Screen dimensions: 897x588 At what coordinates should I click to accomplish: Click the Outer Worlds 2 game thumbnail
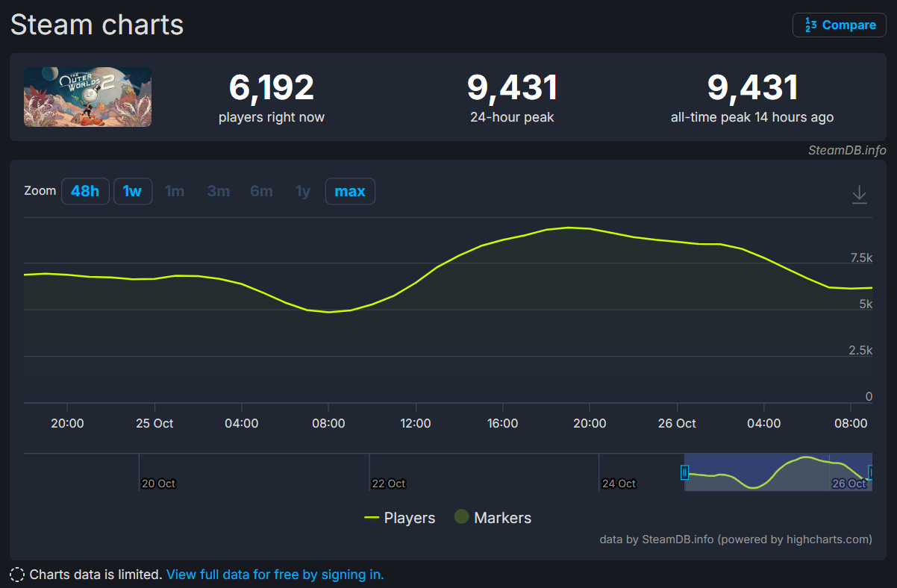(88, 97)
